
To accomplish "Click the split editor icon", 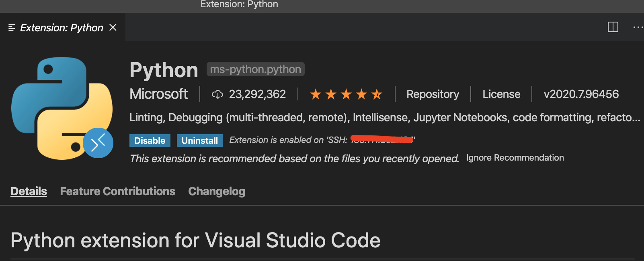I will [x=613, y=27].
